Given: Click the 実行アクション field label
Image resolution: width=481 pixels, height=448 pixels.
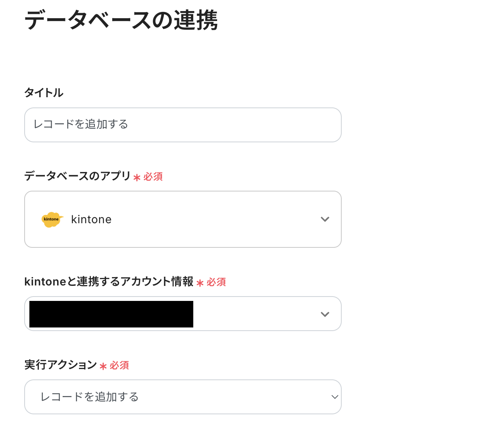Looking at the screenshot, I should pyautogui.click(x=60, y=365).
